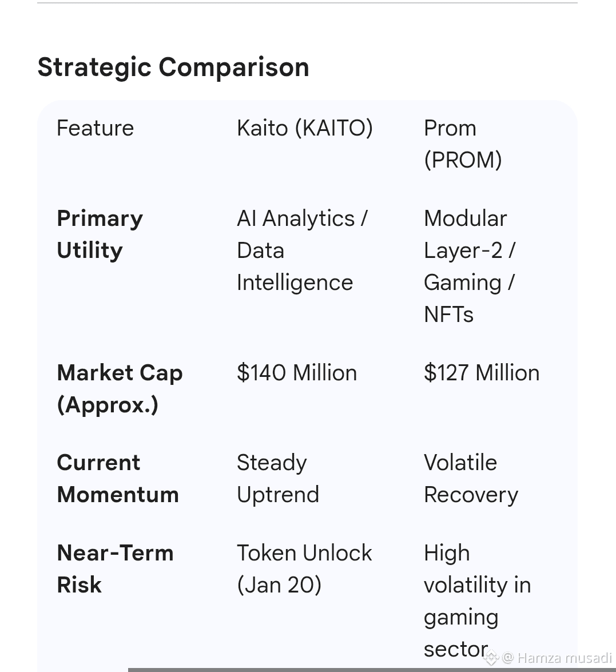Viewport: 616px width, 672px height.
Task: Select the "Primary Utility" row label
Action: pyautogui.click(x=100, y=234)
